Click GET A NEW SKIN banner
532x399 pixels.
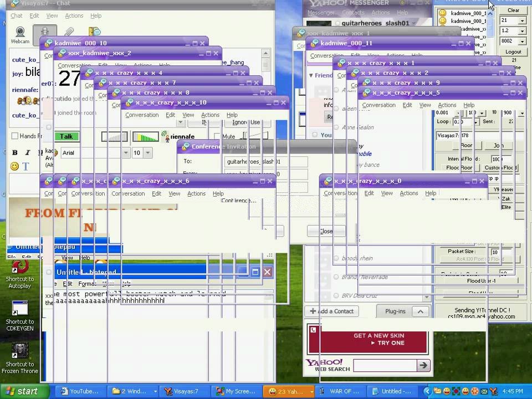[368, 339]
